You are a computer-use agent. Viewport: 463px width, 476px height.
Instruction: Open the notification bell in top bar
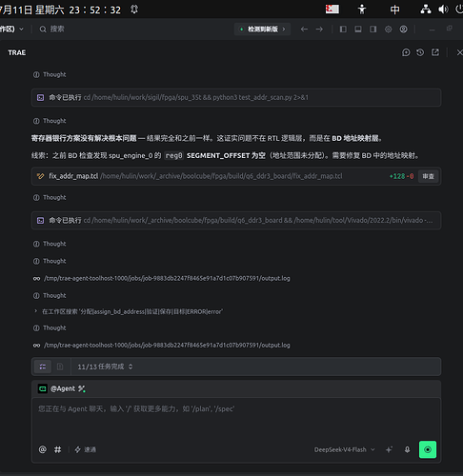[x=134, y=10]
